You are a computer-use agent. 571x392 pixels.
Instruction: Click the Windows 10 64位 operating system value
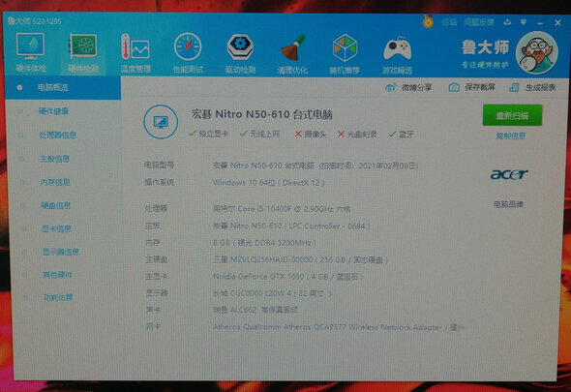point(268,183)
